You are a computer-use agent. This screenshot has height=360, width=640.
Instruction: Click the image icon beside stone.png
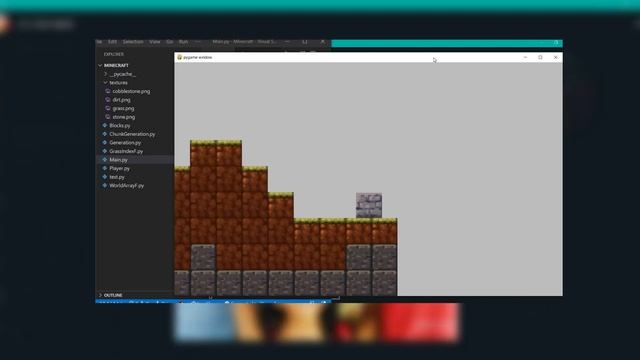pos(108,117)
